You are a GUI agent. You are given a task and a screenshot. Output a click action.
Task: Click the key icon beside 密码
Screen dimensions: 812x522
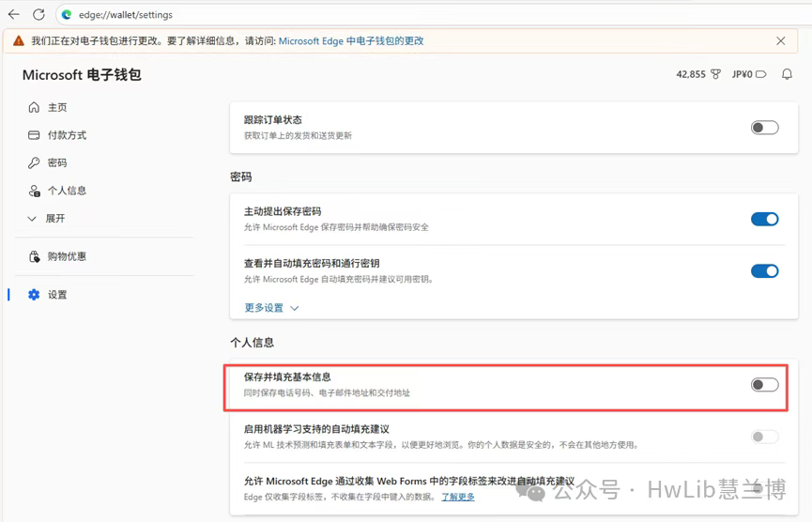tap(34, 163)
